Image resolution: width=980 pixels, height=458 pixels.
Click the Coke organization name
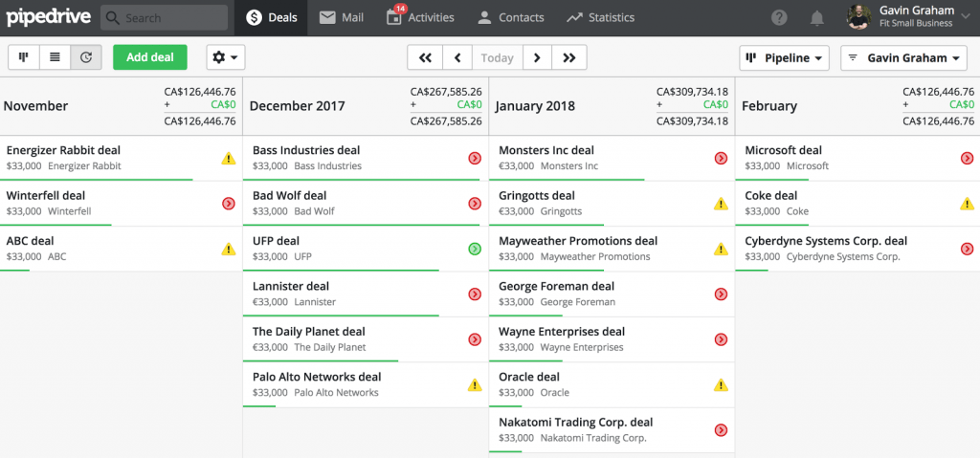coord(797,212)
